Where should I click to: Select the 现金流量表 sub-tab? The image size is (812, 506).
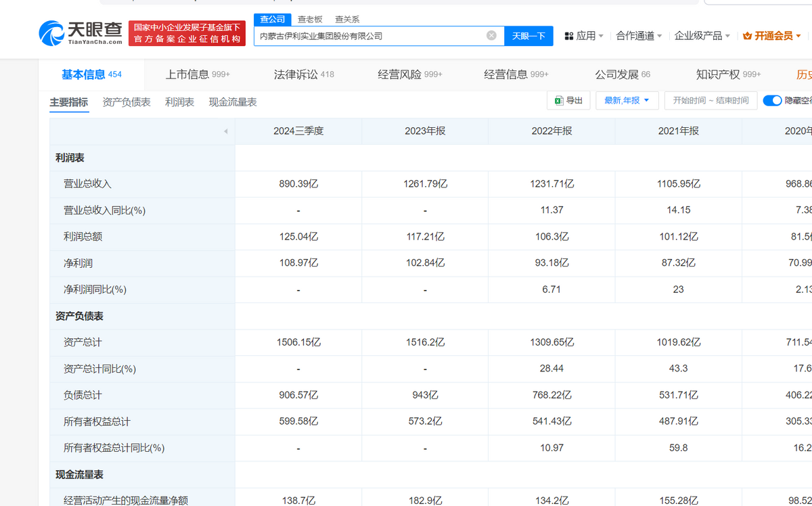(x=233, y=102)
